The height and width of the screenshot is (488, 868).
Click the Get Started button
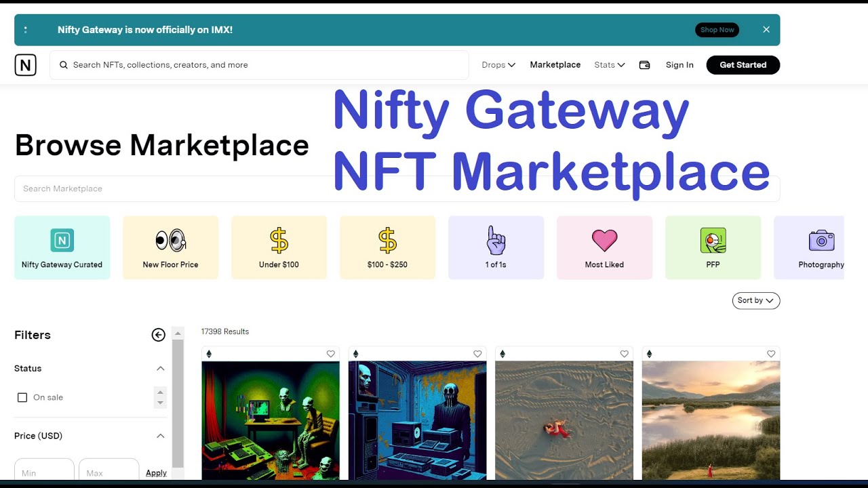pyautogui.click(x=743, y=65)
